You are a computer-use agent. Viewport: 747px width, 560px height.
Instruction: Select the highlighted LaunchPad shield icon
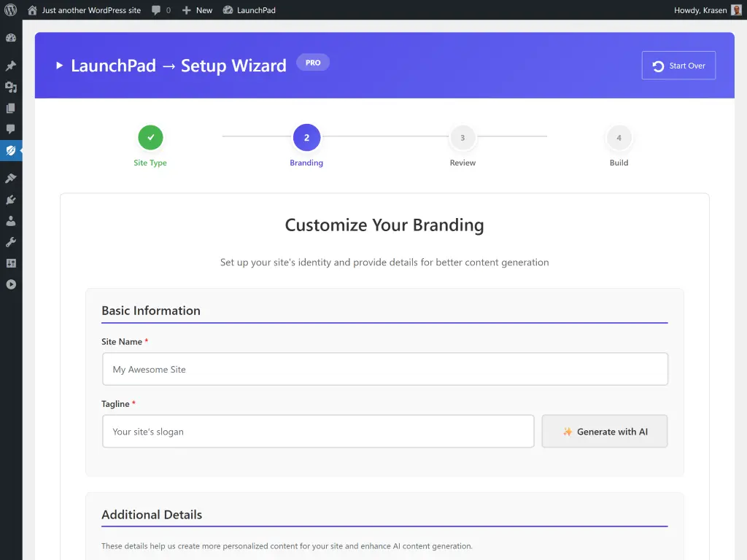coord(11,150)
